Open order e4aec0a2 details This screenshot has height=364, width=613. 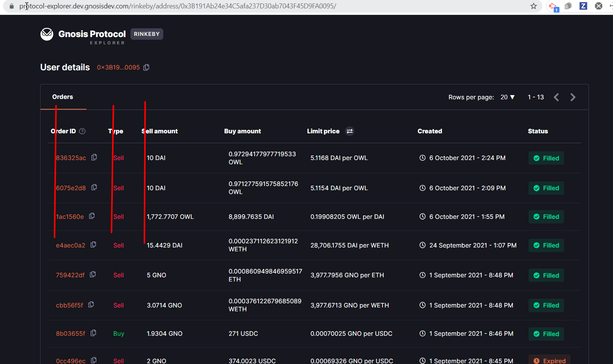point(71,245)
